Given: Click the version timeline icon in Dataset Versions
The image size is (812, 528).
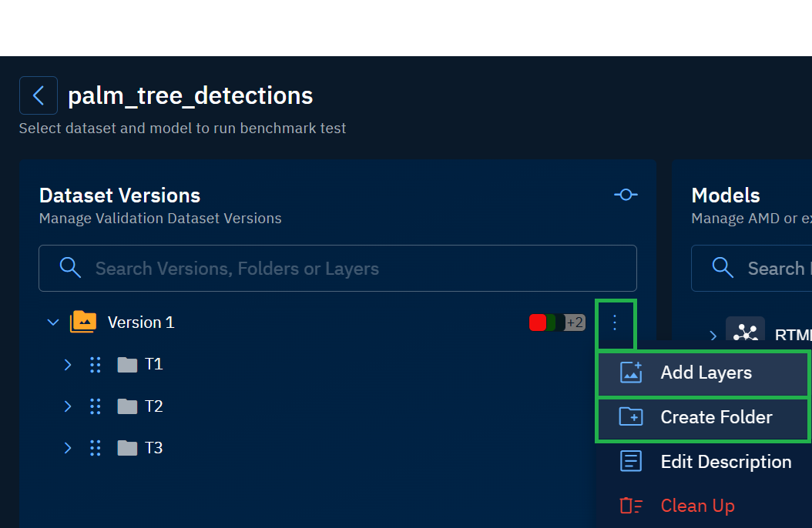Looking at the screenshot, I should coord(625,195).
